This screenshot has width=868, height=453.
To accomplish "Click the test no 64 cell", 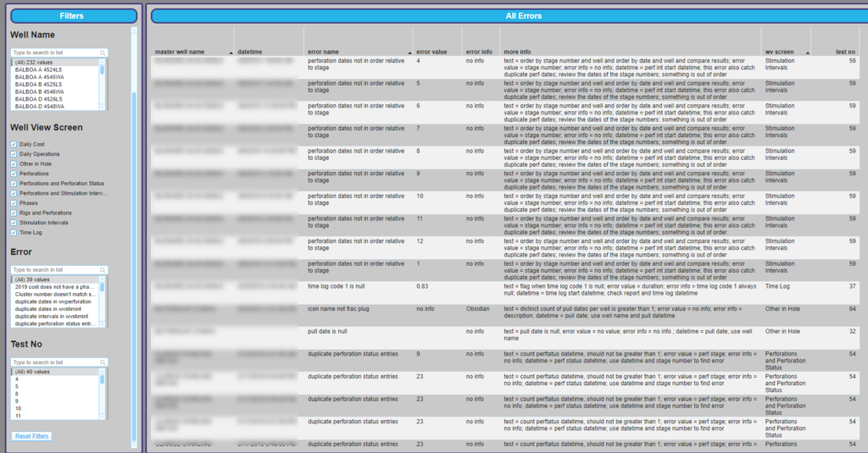I will tap(852, 309).
